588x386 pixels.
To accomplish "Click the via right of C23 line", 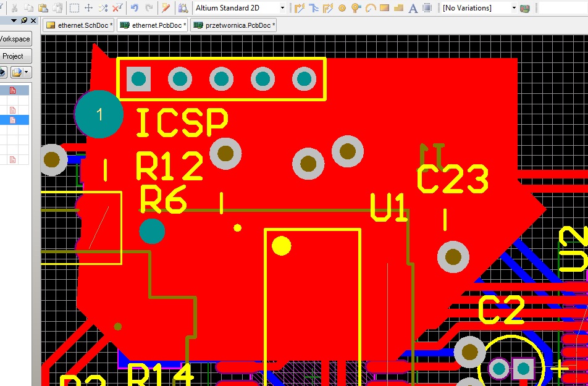I will (453, 257).
